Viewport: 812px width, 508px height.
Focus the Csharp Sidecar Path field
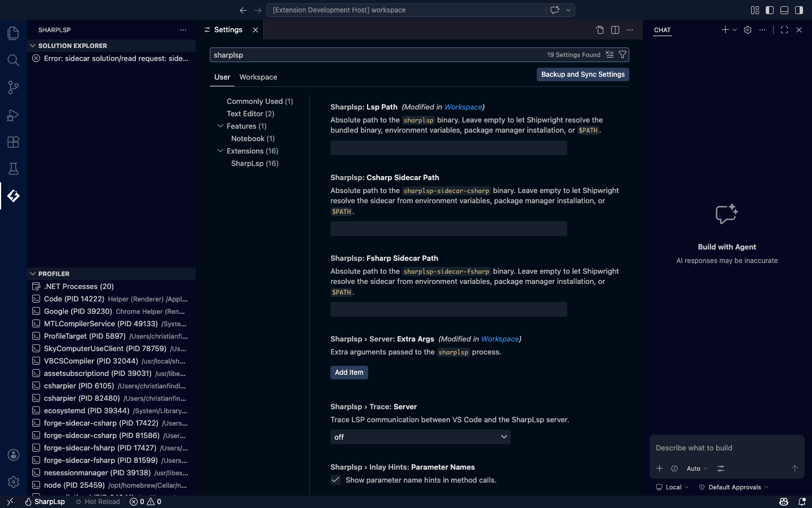tap(449, 229)
